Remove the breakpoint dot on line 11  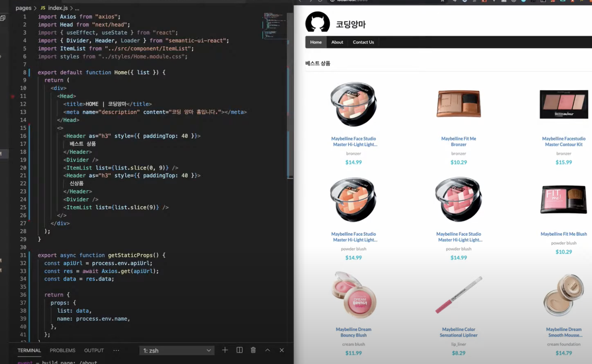13,96
